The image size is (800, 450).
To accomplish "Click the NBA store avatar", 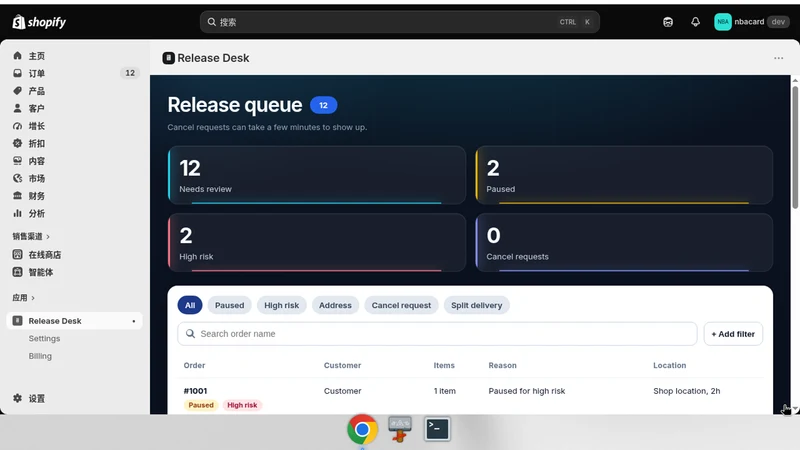I will pos(722,22).
